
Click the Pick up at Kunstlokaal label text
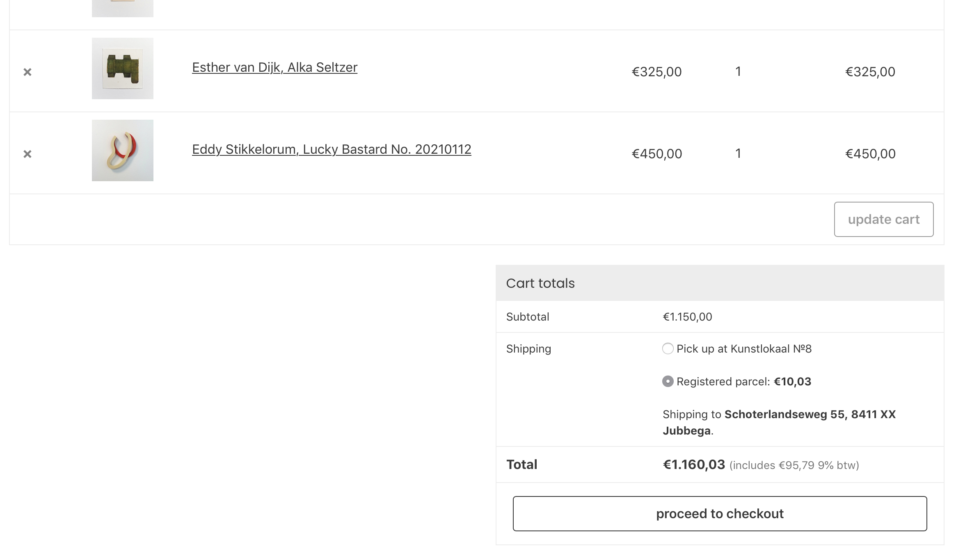744,349
